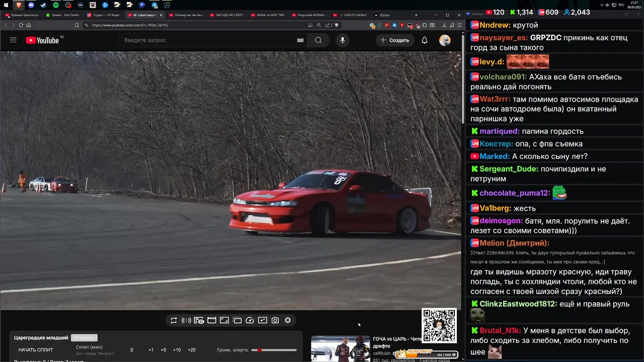The image size is (644, 362).
Task: Open playback speed gauge icon
Action: [250, 320]
